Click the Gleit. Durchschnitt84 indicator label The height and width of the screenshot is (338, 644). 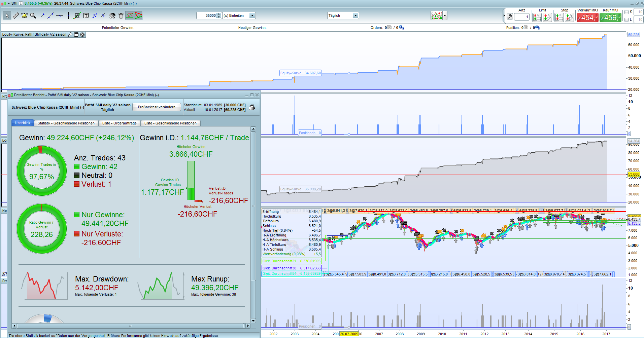pos(292,273)
